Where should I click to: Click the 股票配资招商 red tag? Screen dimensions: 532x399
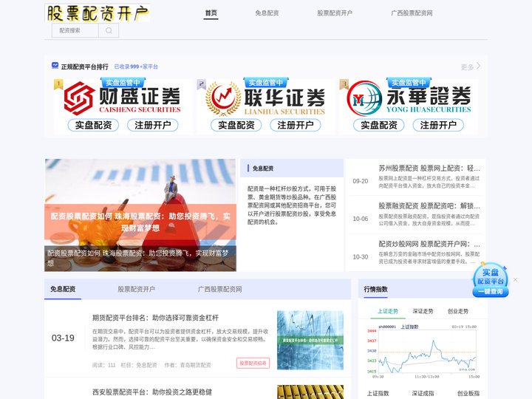(x=253, y=363)
